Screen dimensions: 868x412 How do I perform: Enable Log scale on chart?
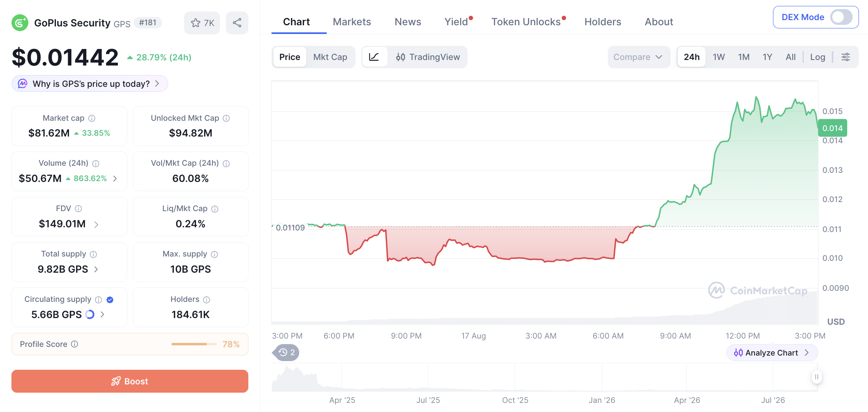click(818, 57)
